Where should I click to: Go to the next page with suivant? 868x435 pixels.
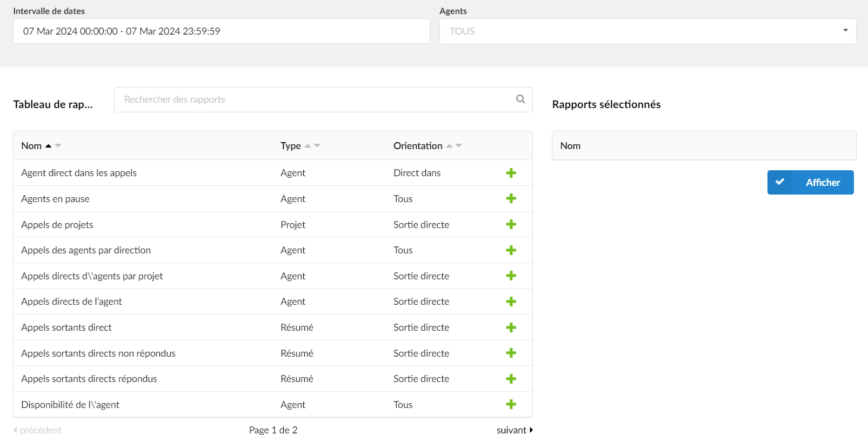coord(515,430)
